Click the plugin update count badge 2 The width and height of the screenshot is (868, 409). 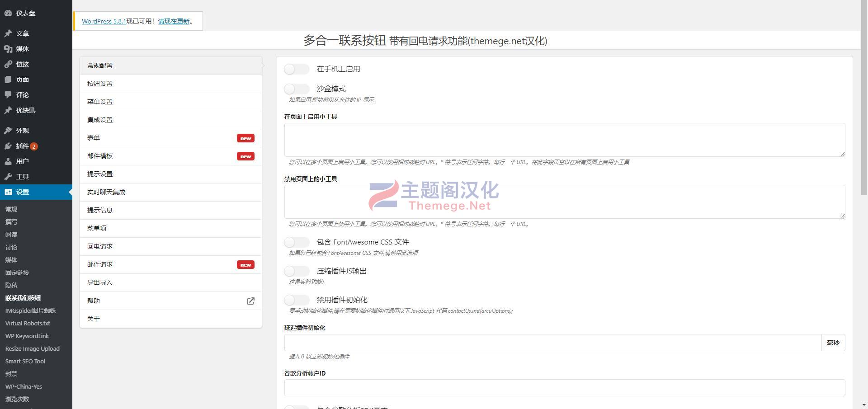[34, 146]
